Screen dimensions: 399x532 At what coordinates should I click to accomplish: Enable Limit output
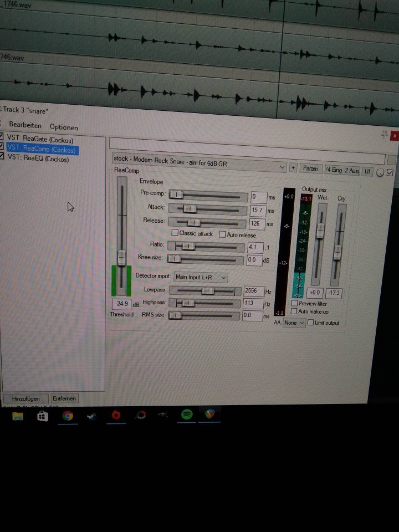310,323
